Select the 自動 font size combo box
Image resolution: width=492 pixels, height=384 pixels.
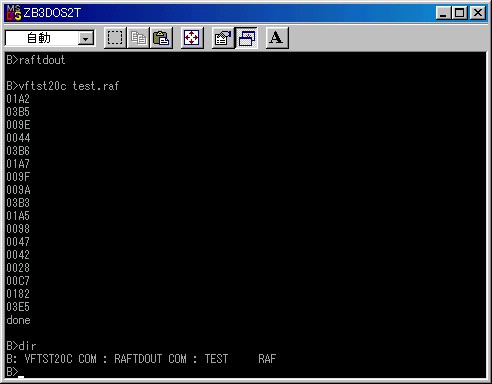[x=50, y=38]
